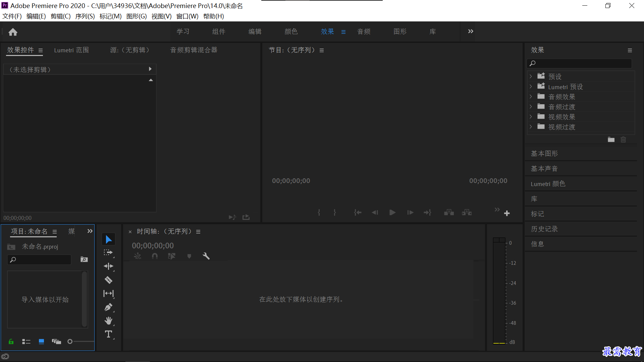Play the Program monitor
The height and width of the screenshot is (362, 644).
[392, 213]
